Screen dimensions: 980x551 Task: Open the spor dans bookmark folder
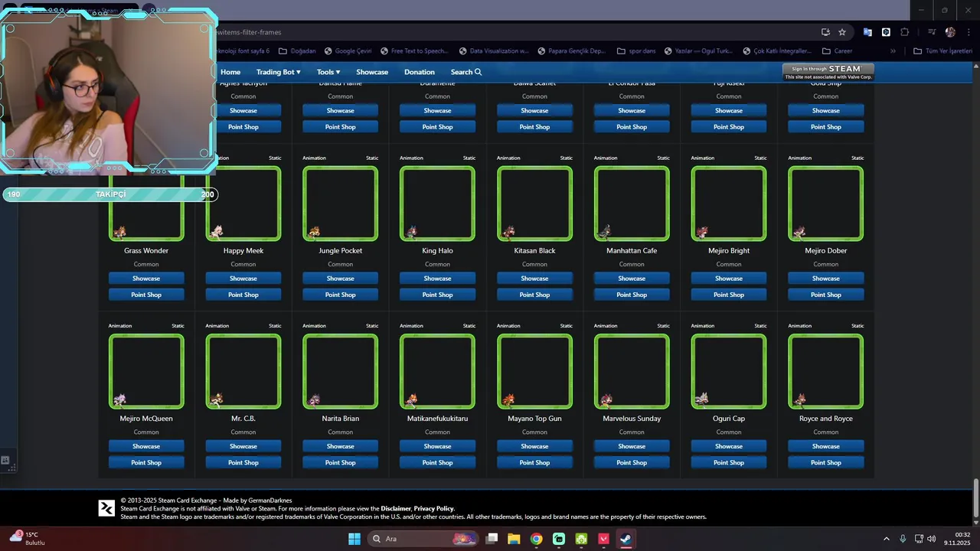point(636,51)
